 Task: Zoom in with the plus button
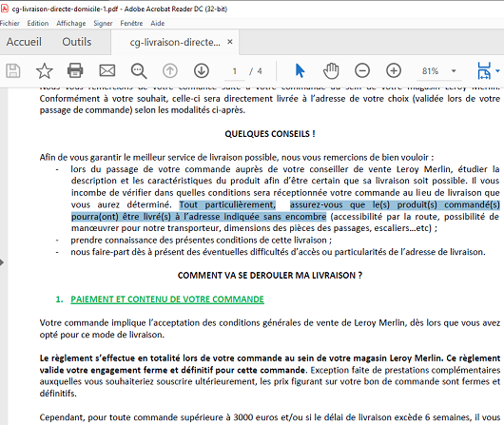[x=394, y=70]
